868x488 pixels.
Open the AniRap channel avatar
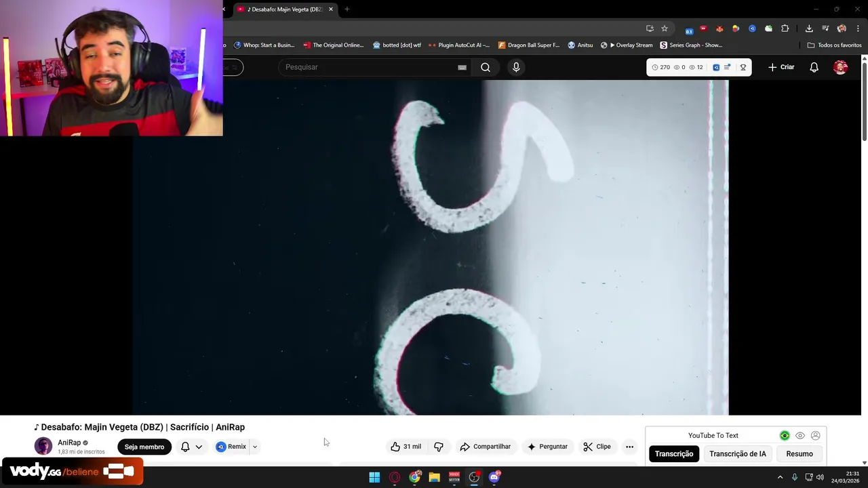[43, 447]
